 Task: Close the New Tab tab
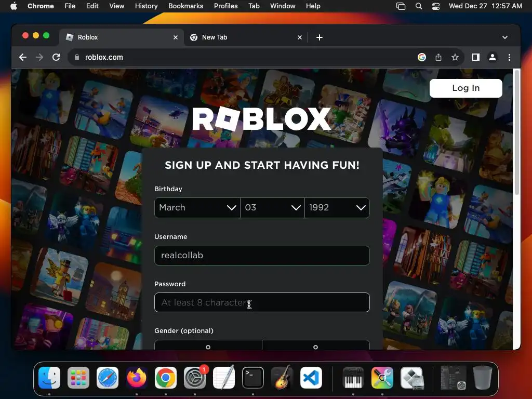tap(300, 37)
